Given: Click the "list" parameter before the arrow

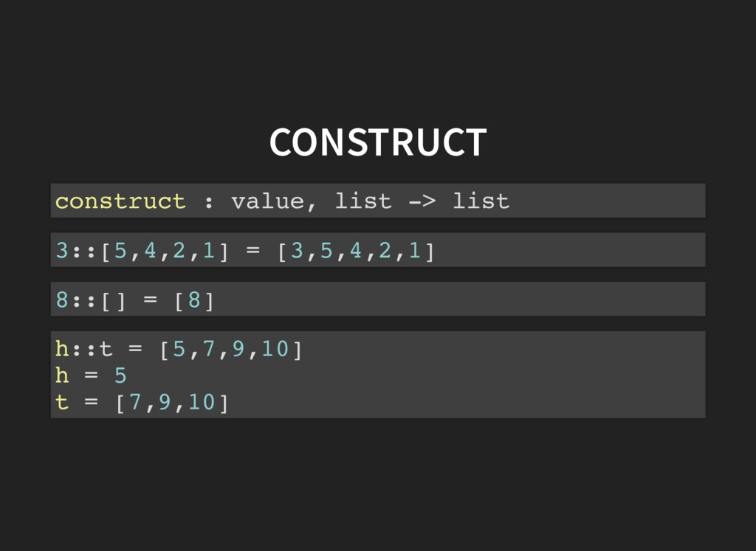Looking at the screenshot, I should click(363, 201).
